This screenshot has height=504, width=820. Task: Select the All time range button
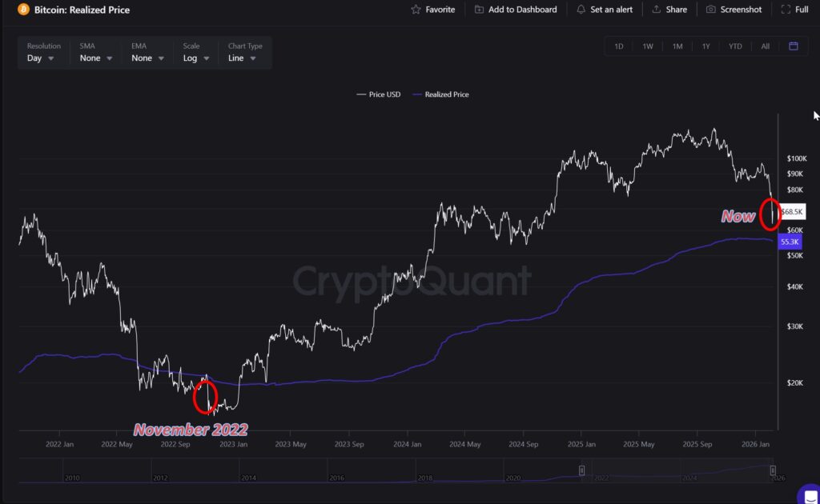(766, 46)
